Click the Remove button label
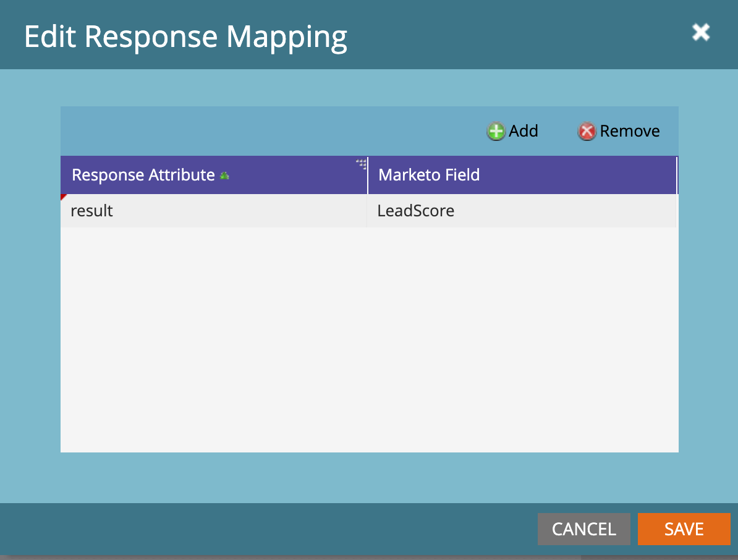This screenshot has width=738, height=560. click(x=629, y=131)
